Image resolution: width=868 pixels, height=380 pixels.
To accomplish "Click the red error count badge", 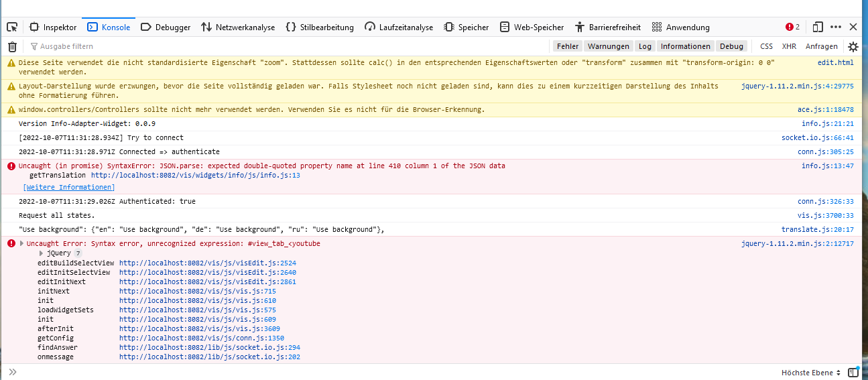I will (x=793, y=27).
